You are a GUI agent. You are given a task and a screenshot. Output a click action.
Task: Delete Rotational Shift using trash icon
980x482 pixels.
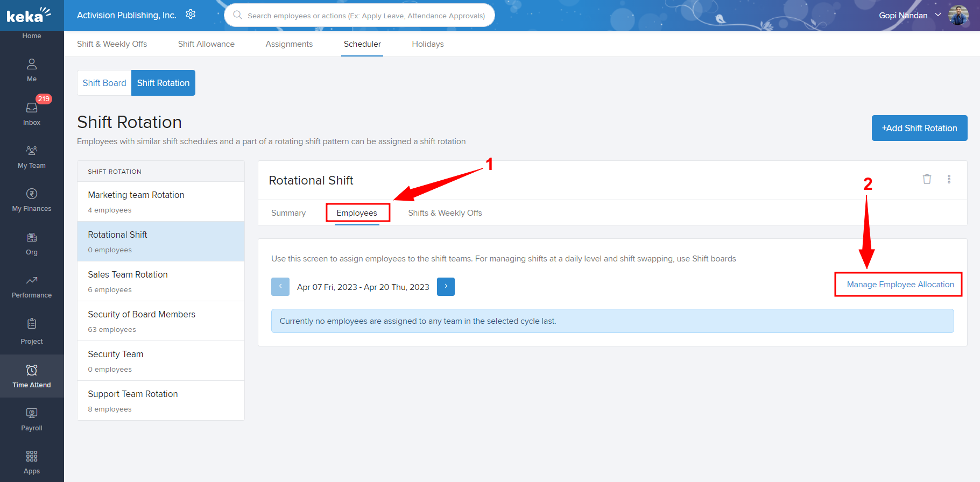coord(927,179)
